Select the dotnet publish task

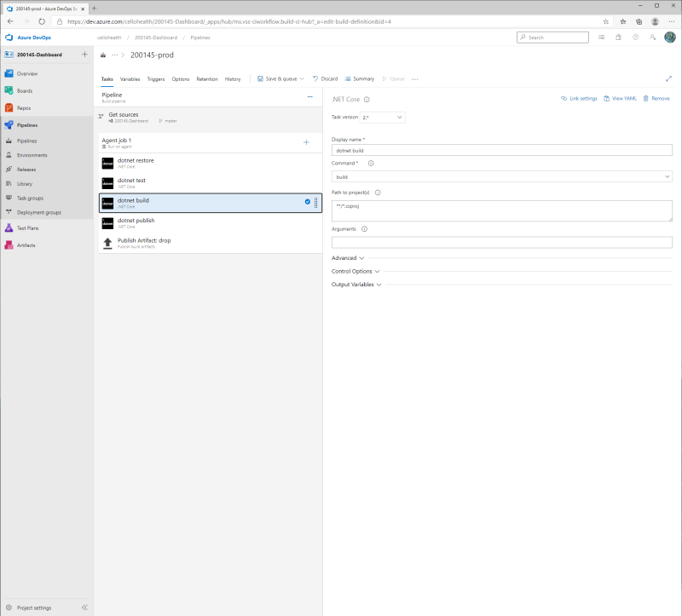(211, 223)
